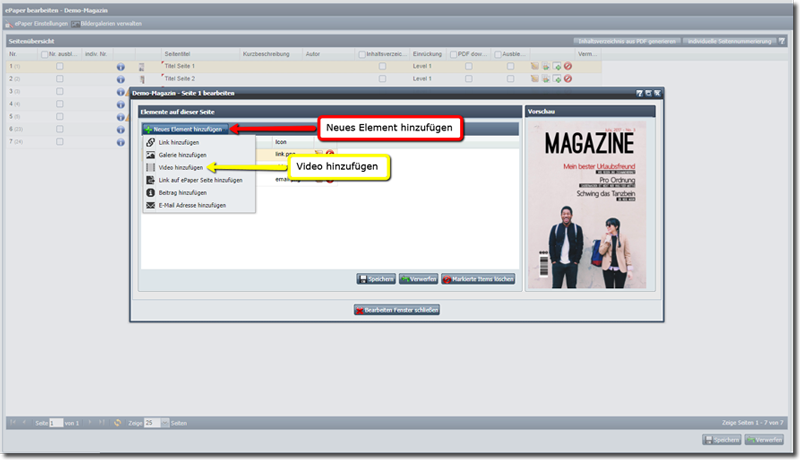Image resolution: width=800 pixels, height=460 pixels.
Task: Click bottom 'Verwerfen' button in the main window
Action: [x=764, y=440]
